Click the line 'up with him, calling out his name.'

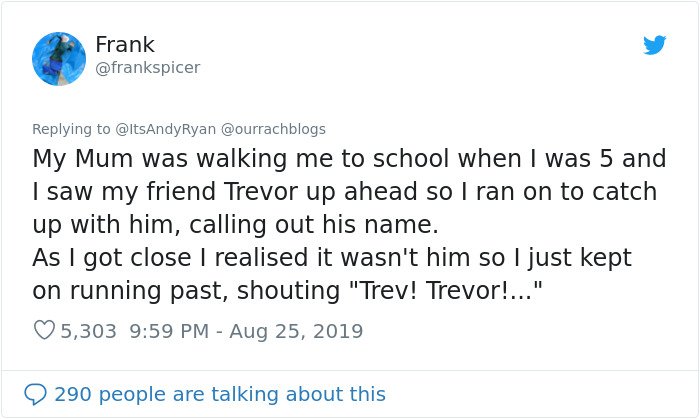pos(235,225)
